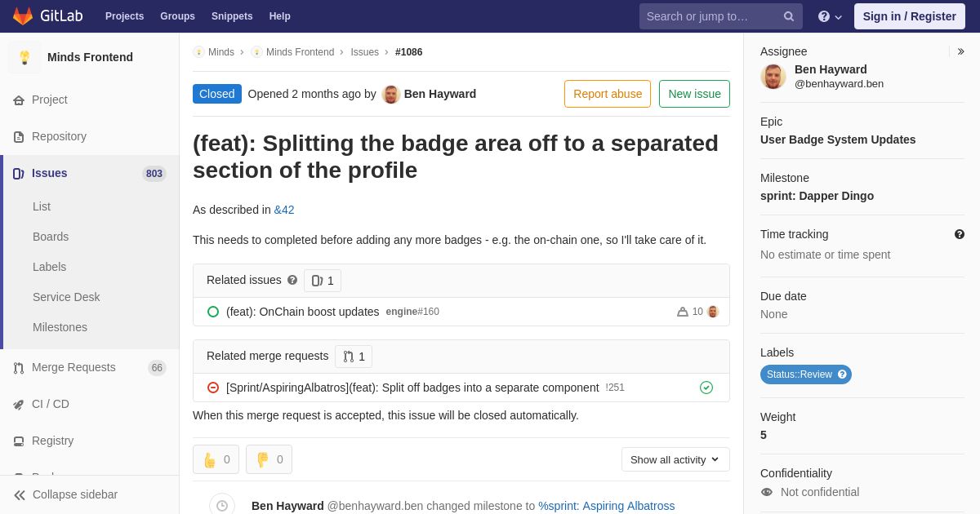Click the Project home icon in sidebar
This screenshot has height=514, width=980.
pos(19,100)
